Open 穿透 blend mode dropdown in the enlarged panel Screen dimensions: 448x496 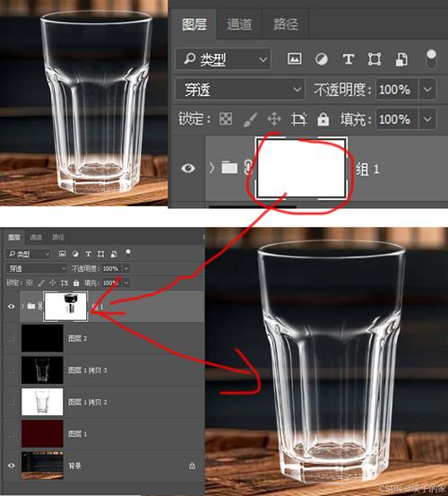pyautogui.click(x=240, y=90)
